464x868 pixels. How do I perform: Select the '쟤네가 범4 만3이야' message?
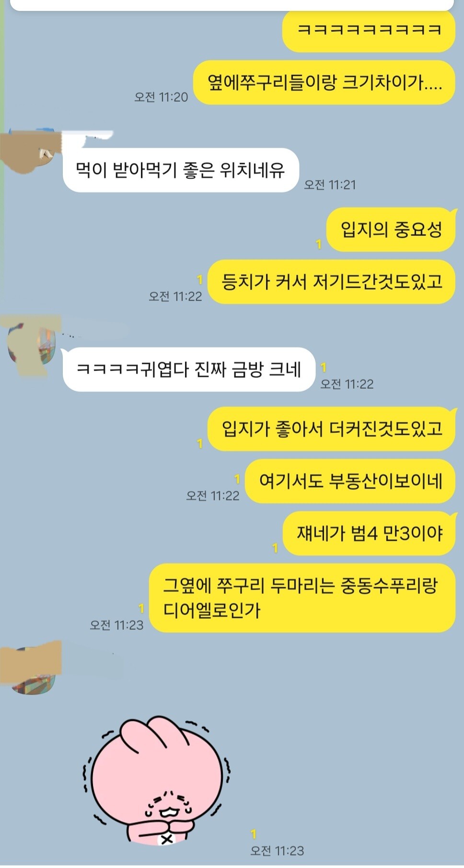tap(369, 533)
